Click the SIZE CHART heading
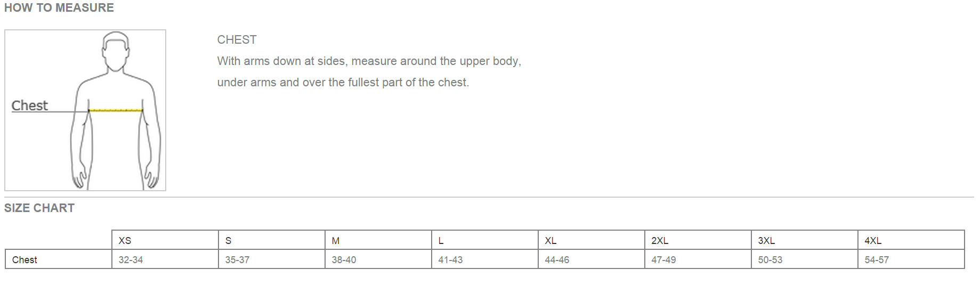980x285 pixels. 39,208
